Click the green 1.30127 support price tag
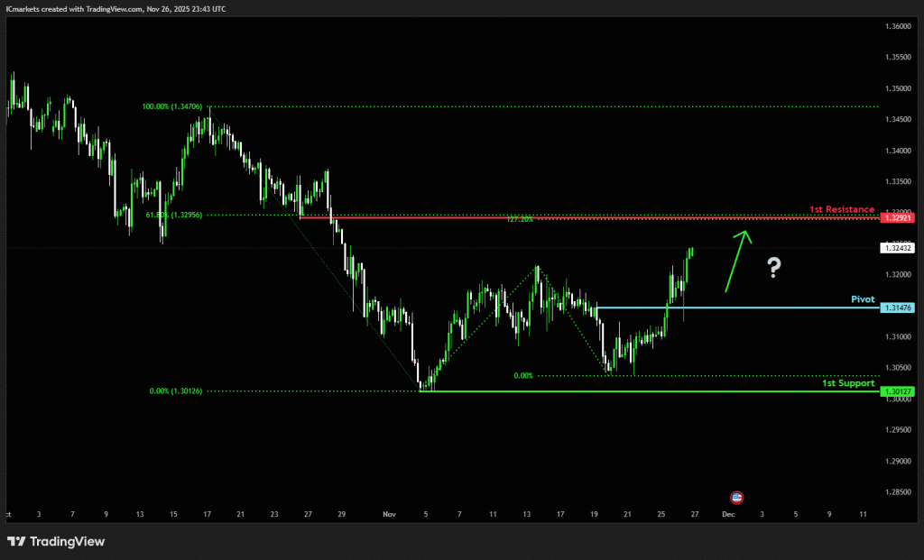Image resolution: width=924 pixels, height=560 pixels. 900,391
